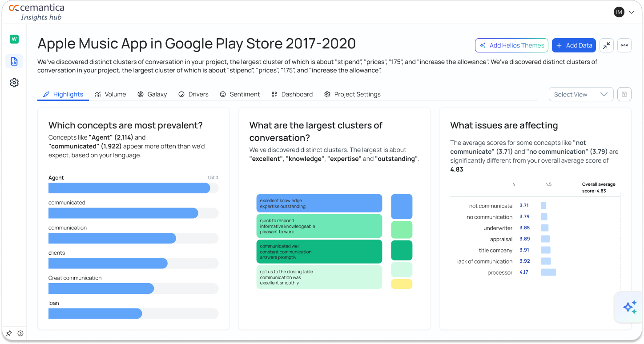Click What issues are affecting heading
644x344 pixels.
[504, 125]
